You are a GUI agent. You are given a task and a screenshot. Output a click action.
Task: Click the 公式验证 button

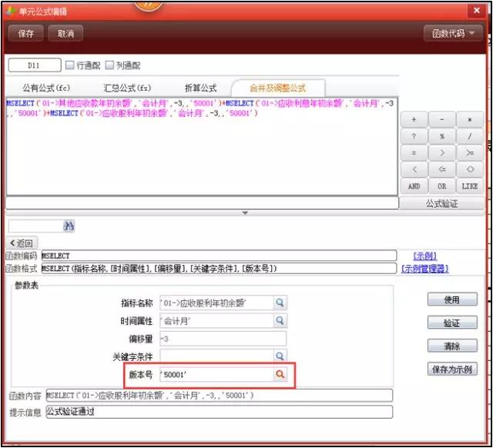[441, 203]
